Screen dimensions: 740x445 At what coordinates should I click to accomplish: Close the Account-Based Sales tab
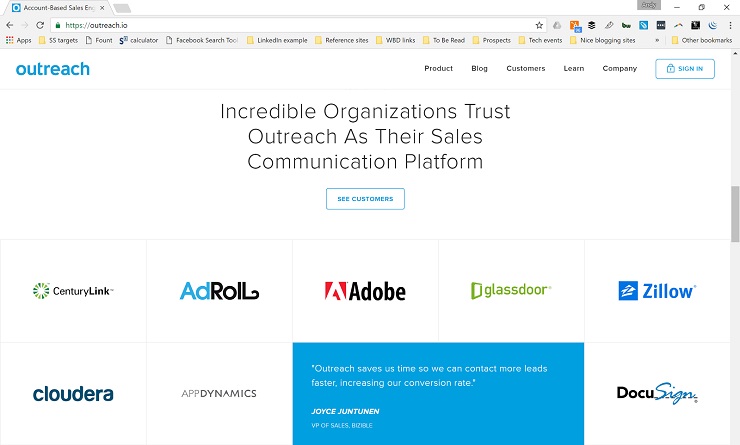tap(102, 8)
